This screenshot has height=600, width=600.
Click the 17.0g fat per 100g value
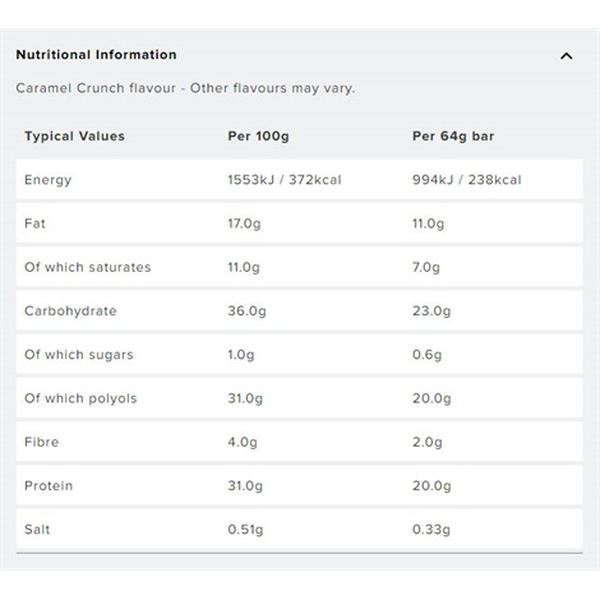(244, 223)
